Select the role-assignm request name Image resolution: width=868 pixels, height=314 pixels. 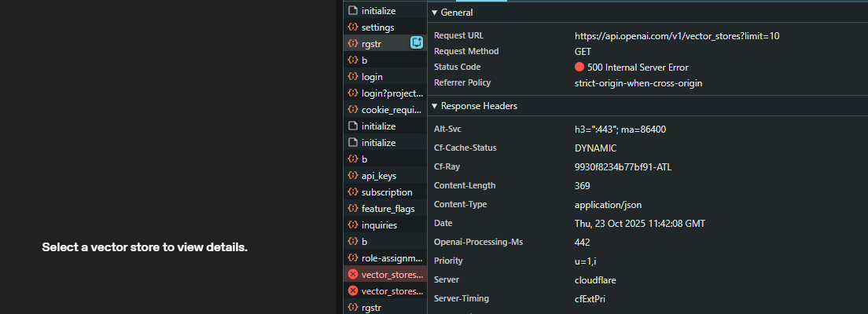tap(392, 258)
